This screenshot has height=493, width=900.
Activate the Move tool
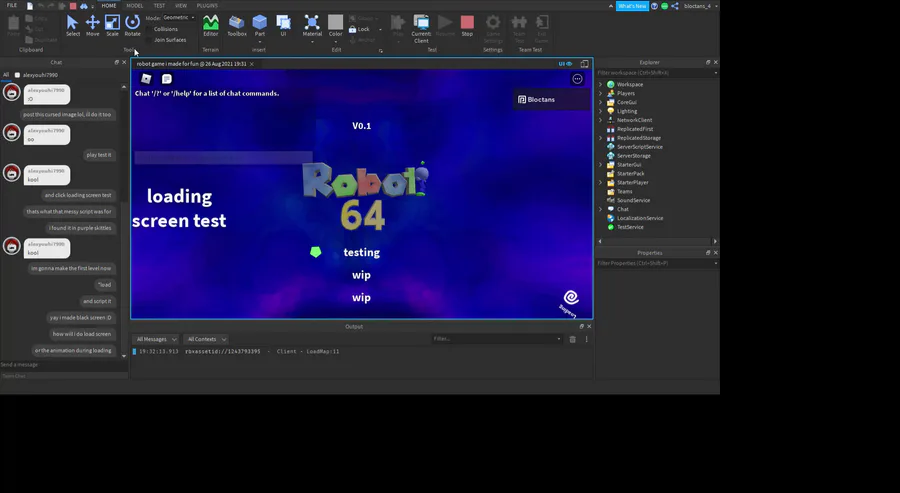tap(92, 26)
